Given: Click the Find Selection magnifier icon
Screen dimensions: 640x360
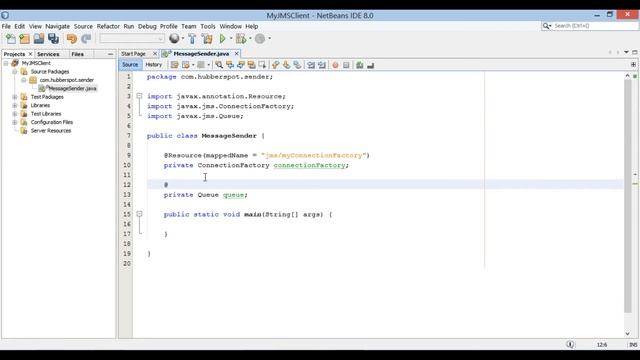Looking at the screenshot, I should (219, 65).
